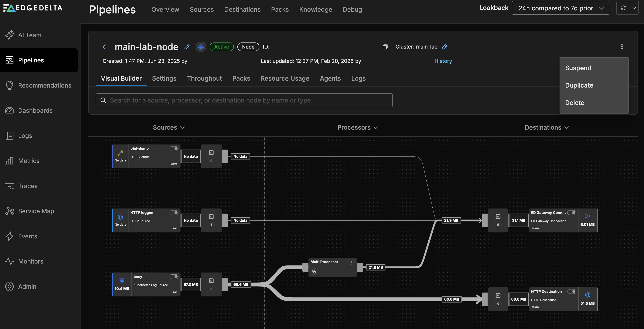The width and height of the screenshot is (644, 329).
Task: Disable the HTTP loggen source toggle
Action: click(174, 213)
